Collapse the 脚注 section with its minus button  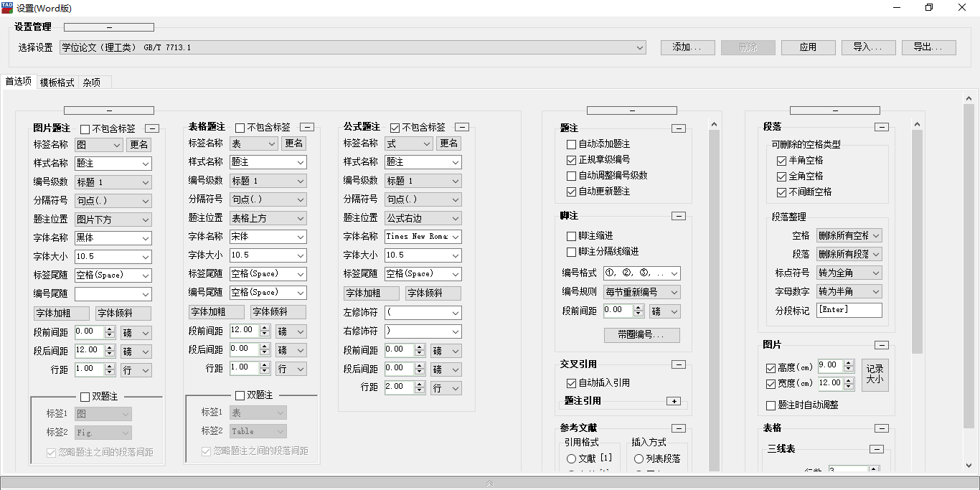pos(679,216)
